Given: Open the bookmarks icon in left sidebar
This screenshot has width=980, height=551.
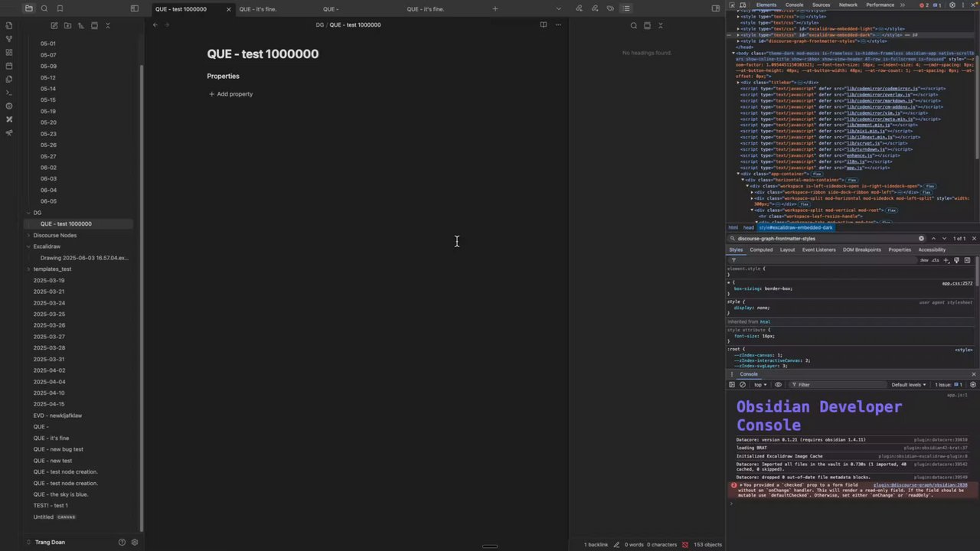Looking at the screenshot, I should (x=60, y=8).
